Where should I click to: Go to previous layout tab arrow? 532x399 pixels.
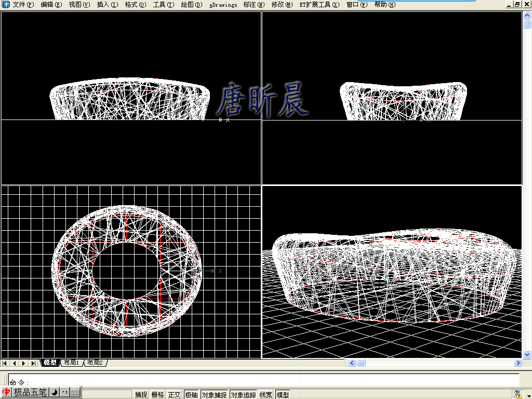pyautogui.click(x=14, y=363)
